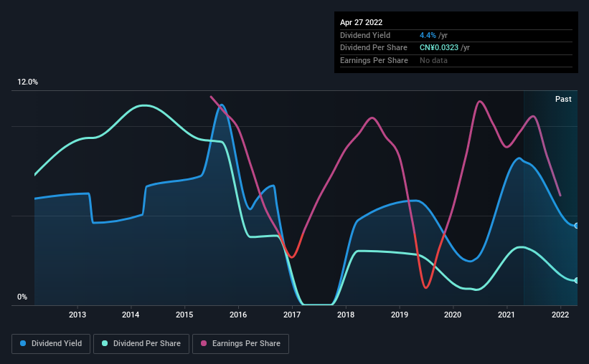This screenshot has width=589, height=364.
Task: Click the Apr 27 2022 tooltip date header
Action: 361,22
